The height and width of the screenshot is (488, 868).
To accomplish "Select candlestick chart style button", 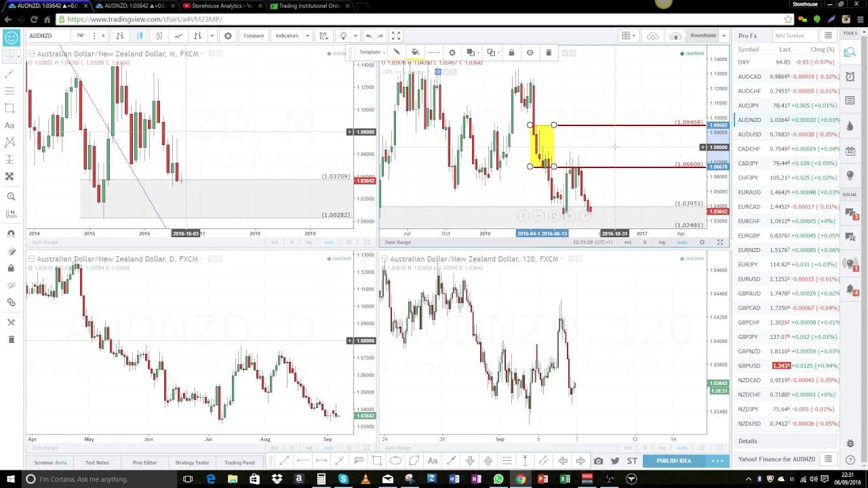I will 139,35.
